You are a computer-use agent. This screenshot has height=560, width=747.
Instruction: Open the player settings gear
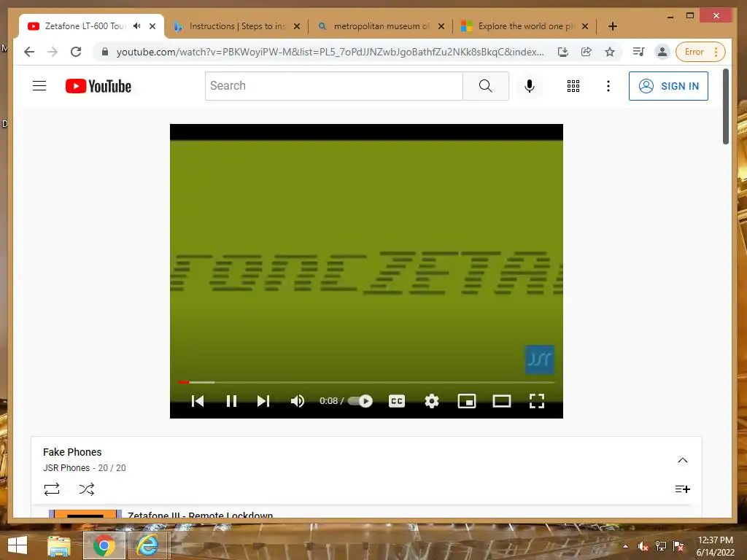432,401
